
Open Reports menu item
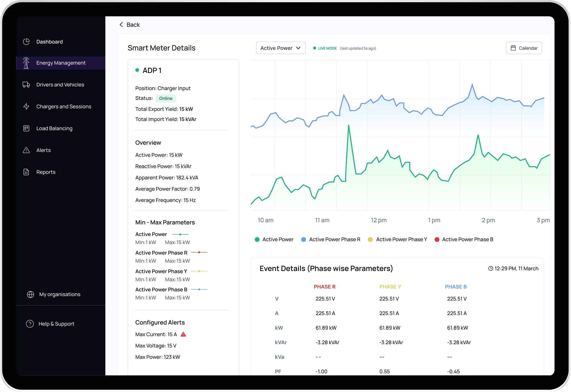(46, 172)
